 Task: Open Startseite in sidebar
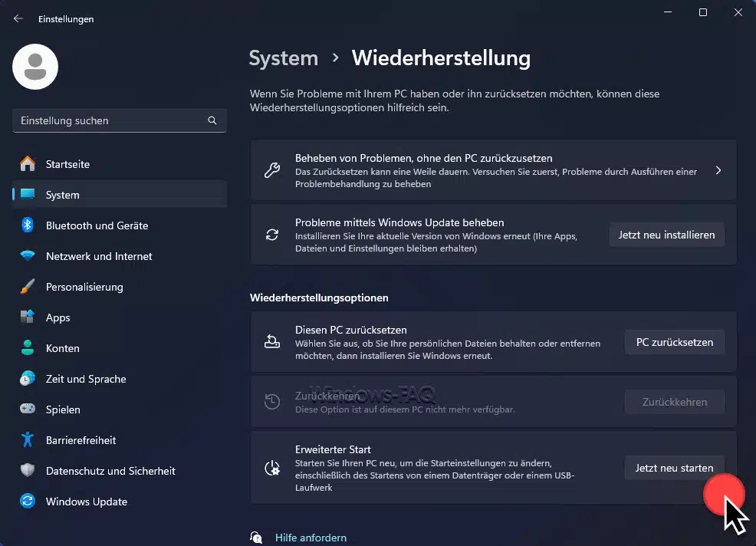pyautogui.click(x=120, y=164)
